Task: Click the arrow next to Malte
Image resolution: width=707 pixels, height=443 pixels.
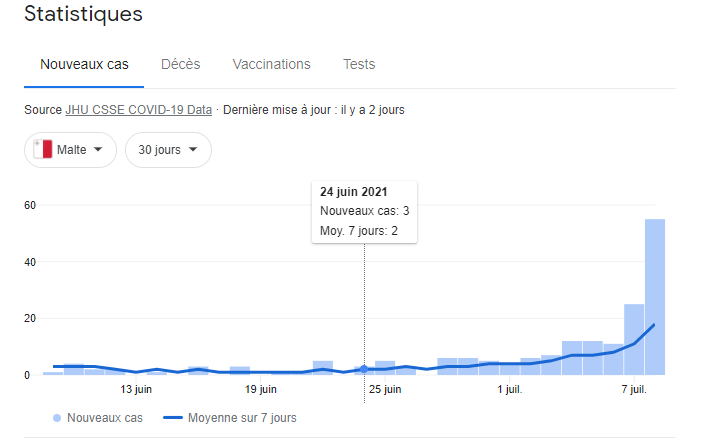Action: click(98, 150)
